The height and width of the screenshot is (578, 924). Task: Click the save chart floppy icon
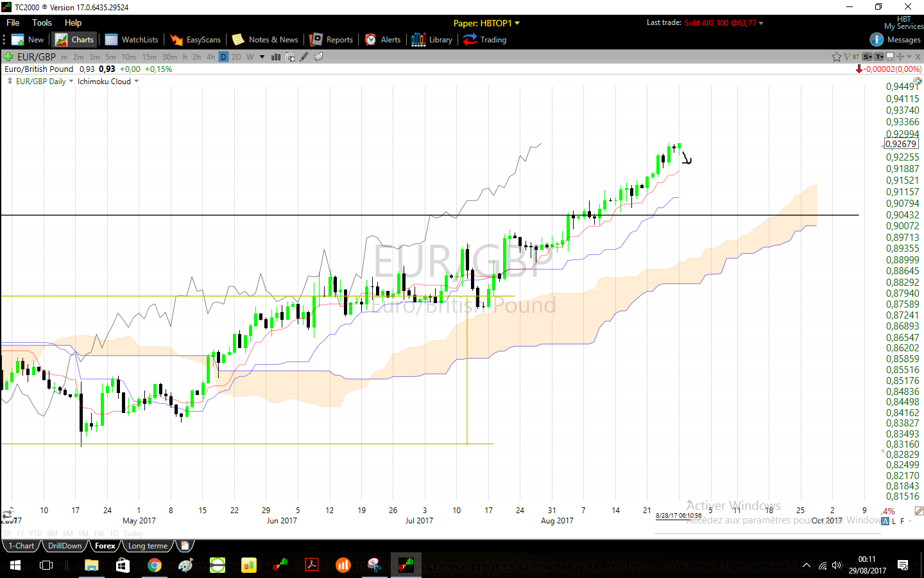pyautogui.click(x=890, y=57)
